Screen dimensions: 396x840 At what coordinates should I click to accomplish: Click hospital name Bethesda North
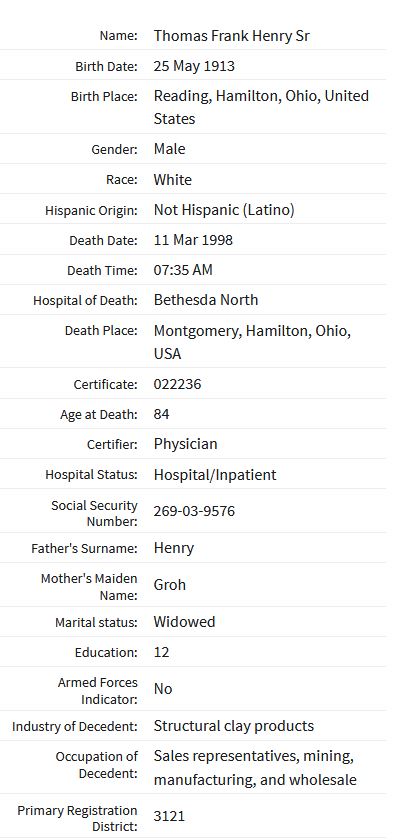pyautogui.click(x=206, y=299)
